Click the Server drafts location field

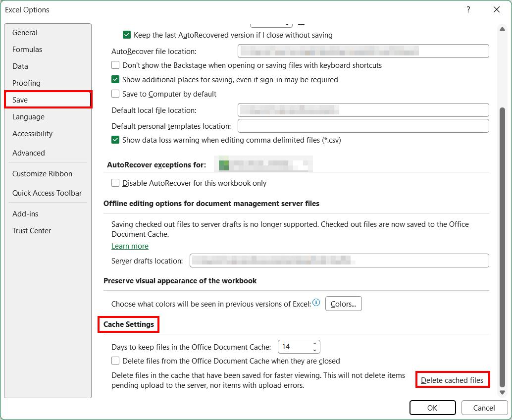coord(339,261)
